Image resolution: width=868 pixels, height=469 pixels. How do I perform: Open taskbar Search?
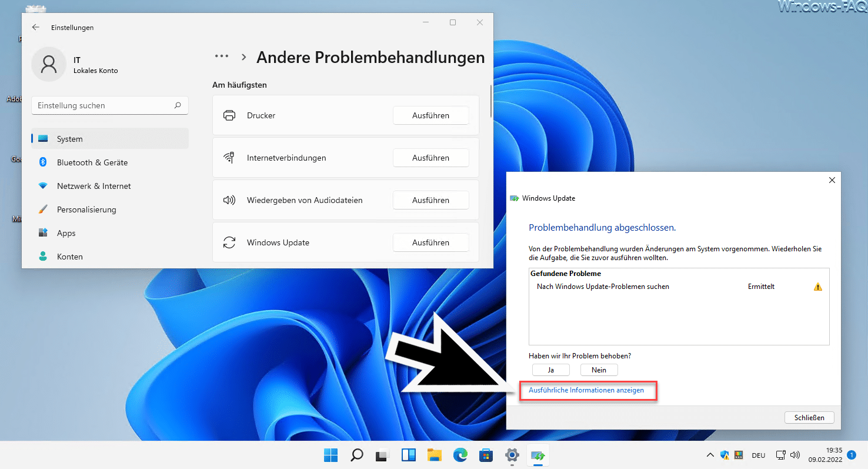[x=357, y=455]
